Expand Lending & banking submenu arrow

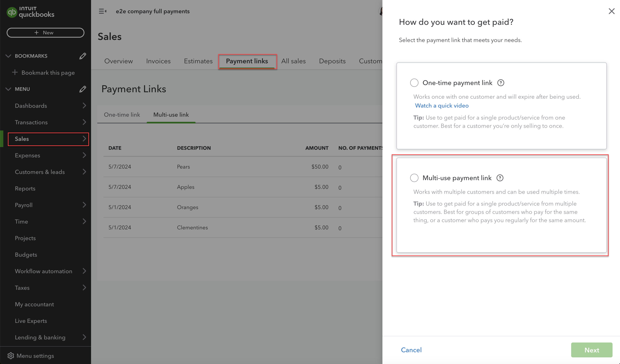[x=84, y=337]
